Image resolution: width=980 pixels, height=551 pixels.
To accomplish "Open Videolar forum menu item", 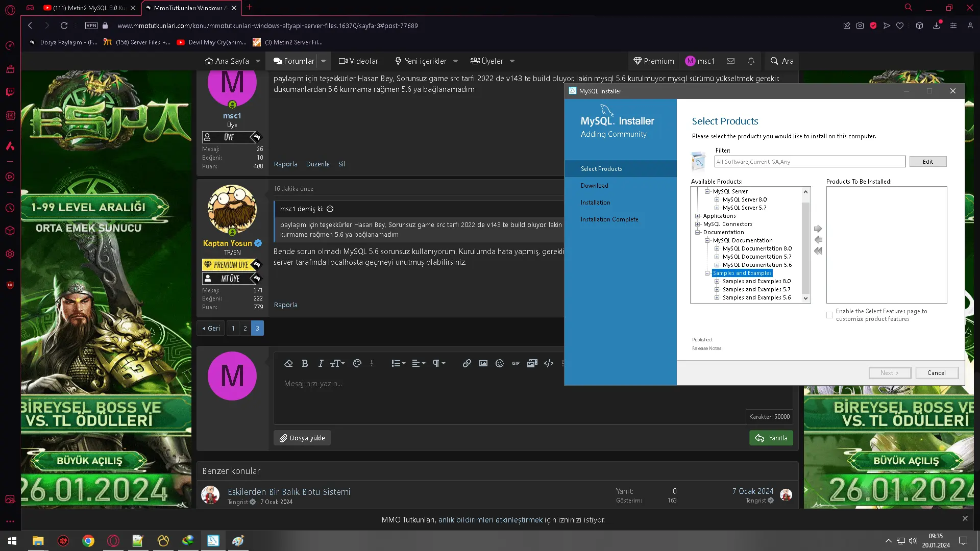I will click(x=358, y=61).
